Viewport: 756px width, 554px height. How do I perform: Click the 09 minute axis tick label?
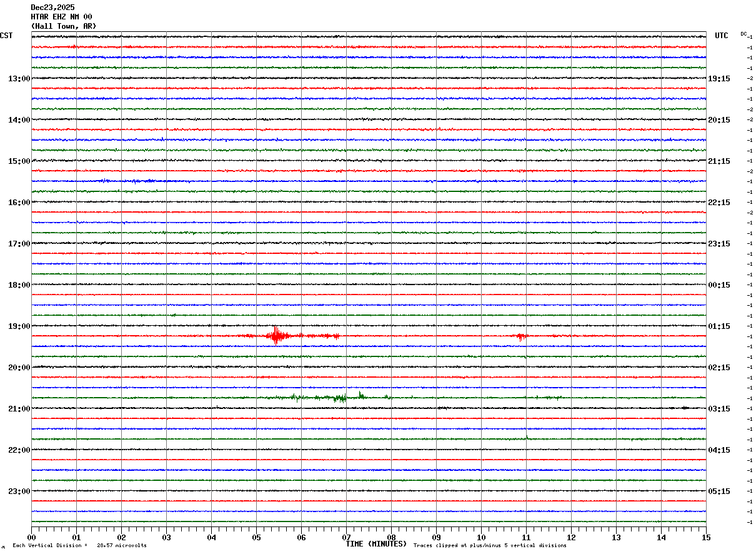click(x=436, y=537)
